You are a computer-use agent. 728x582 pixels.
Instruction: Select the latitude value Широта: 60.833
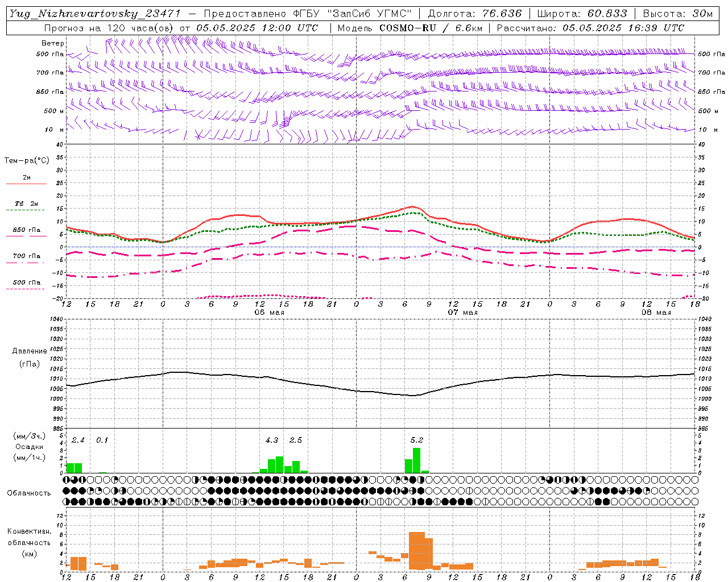pos(582,14)
